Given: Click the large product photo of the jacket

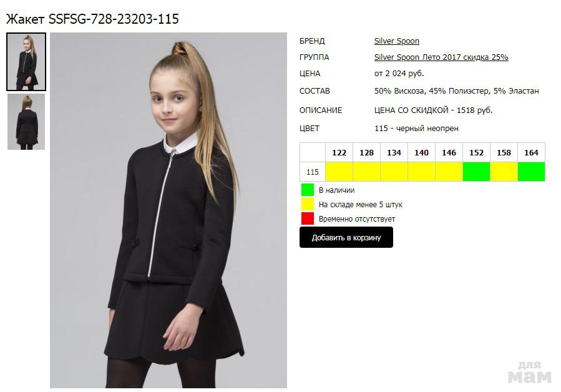Looking at the screenshot, I should [x=168, y=210].
